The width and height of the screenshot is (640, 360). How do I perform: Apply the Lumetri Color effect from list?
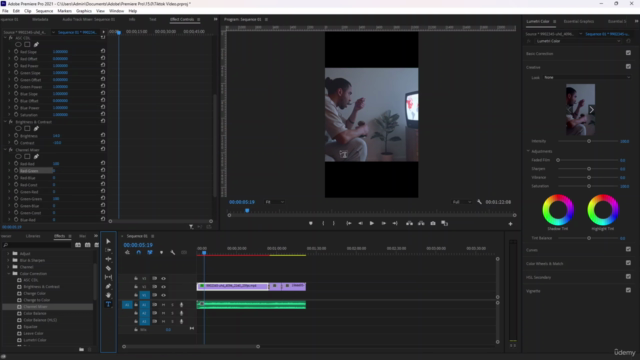pyautogui.click(x=35, y=340)
